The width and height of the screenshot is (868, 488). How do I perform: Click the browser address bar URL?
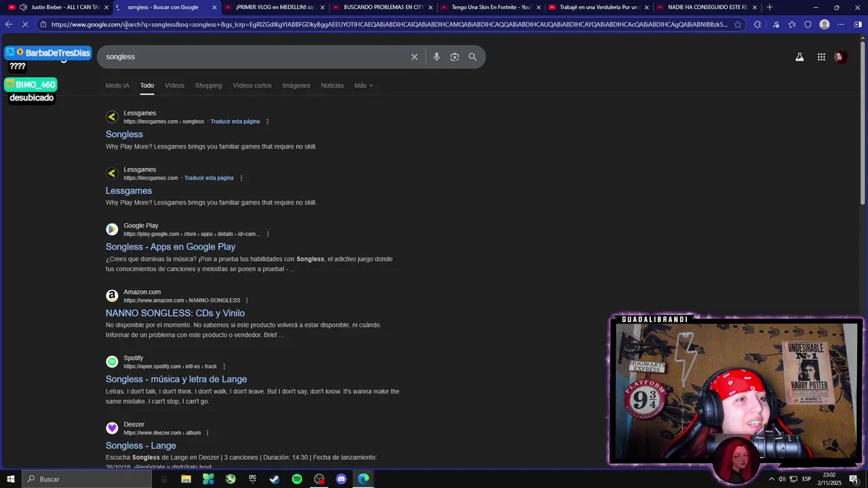click(389, 24)
